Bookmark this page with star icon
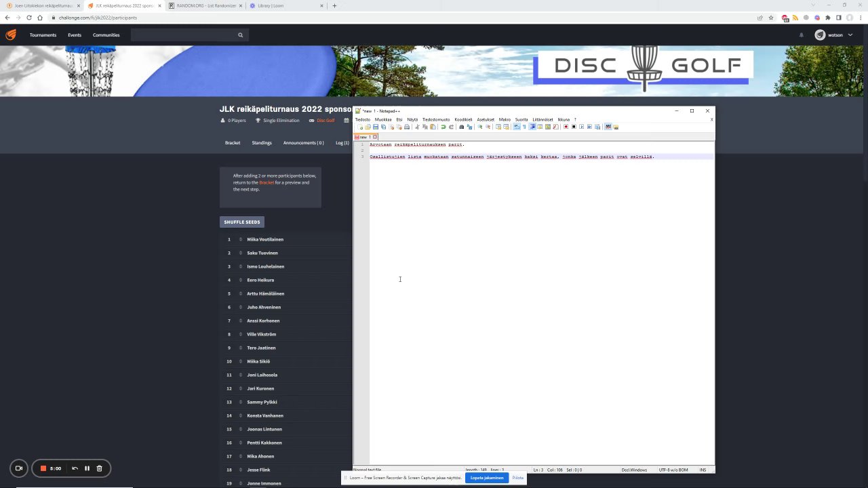Viewport: 868px width, 488px height. [x=771, y=18]
